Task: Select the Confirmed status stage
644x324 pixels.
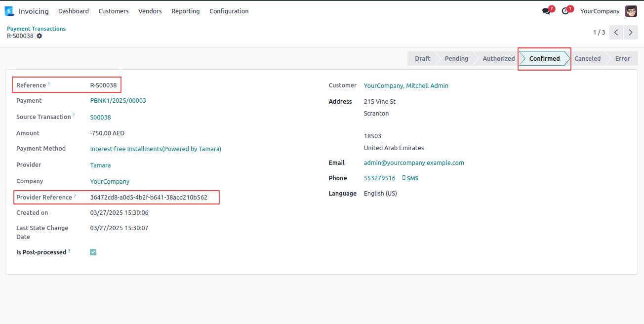Action: tap(544, 58)
